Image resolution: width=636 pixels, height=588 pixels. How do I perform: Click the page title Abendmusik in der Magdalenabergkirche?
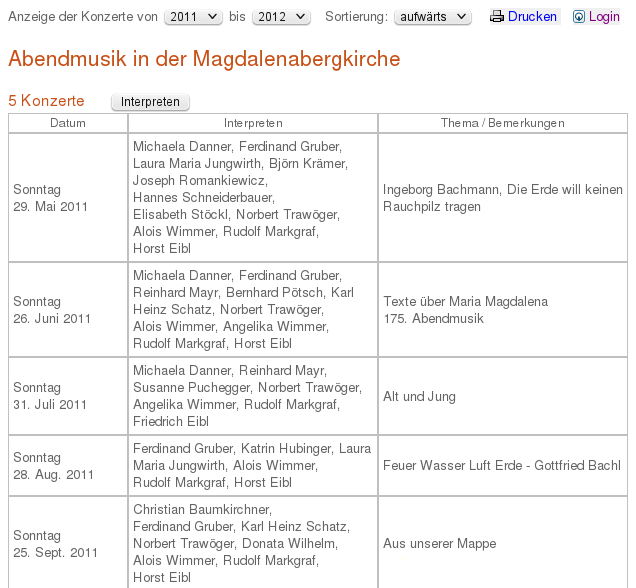click(x=204, y=59)
